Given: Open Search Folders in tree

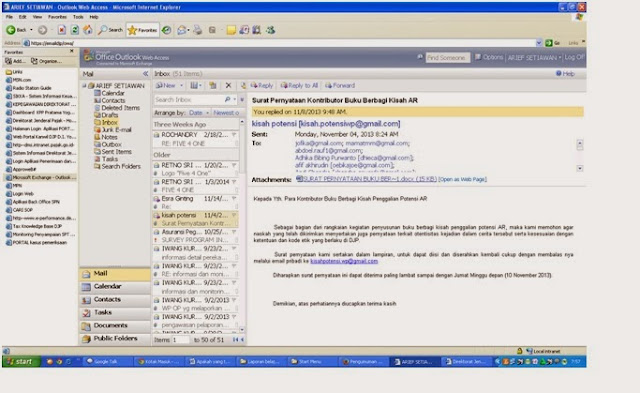Looking at the screenshot, I should (117, 167).
